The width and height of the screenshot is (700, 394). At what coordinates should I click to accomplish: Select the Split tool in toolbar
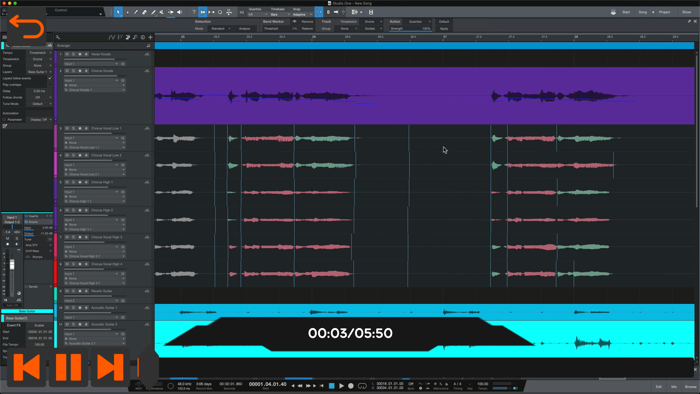pos(136,12)
